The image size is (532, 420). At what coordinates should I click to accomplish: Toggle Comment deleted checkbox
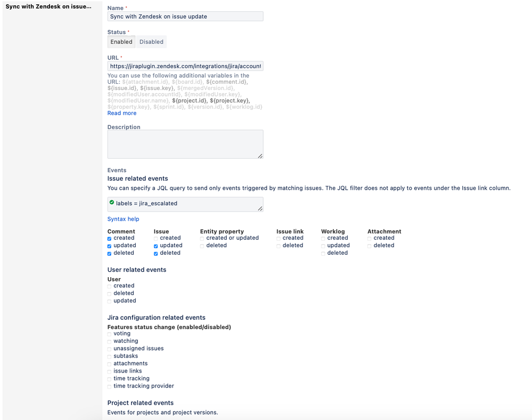coord(109,254)
